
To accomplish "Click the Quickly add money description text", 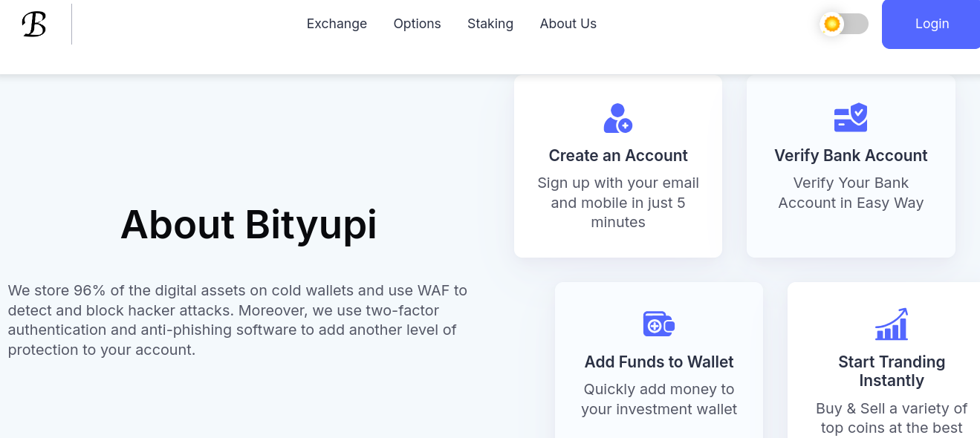I will point(659,399).
